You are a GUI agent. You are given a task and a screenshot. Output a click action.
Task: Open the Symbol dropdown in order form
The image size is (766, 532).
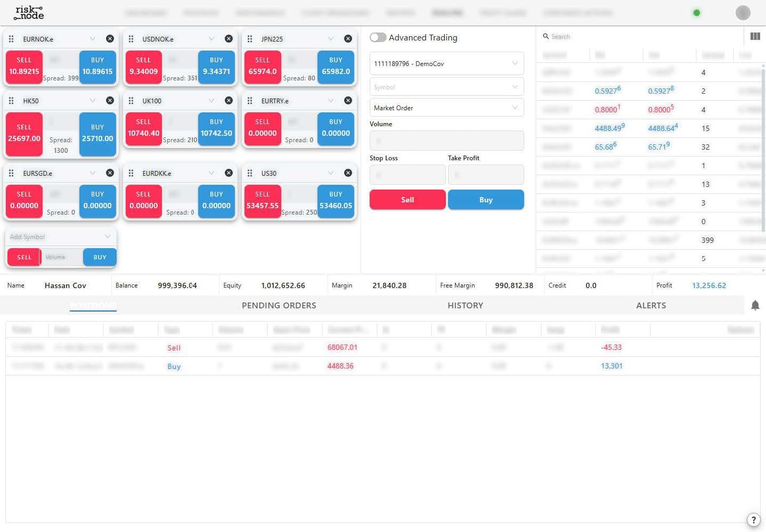click(x=446, y=87)
